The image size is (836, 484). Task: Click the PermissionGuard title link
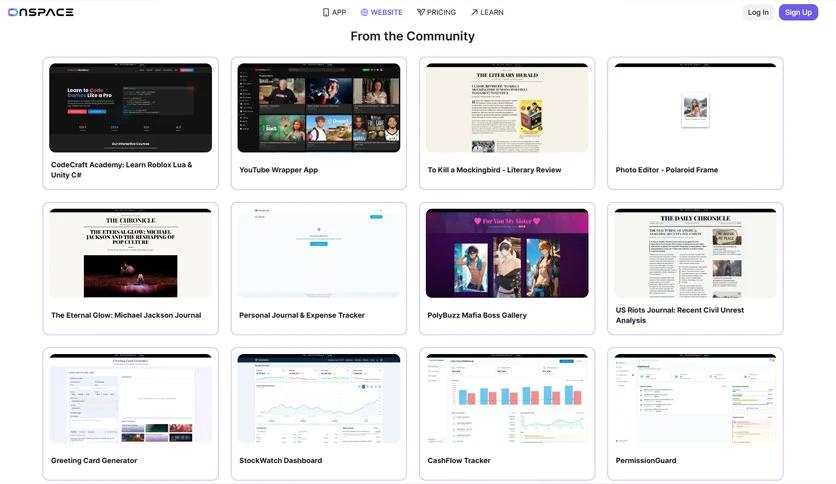646,461
